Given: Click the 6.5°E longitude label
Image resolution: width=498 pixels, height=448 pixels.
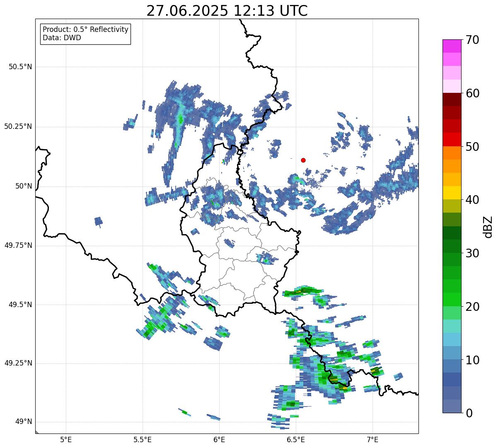Looking at the screenshot, I should point(296,439).
